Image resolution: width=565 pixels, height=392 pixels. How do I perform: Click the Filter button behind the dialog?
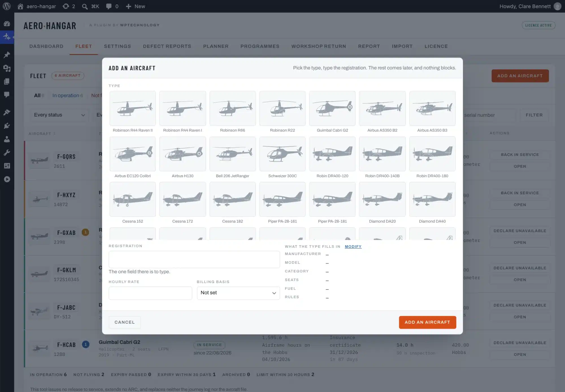pyautogui.click(x=534, y=115)
